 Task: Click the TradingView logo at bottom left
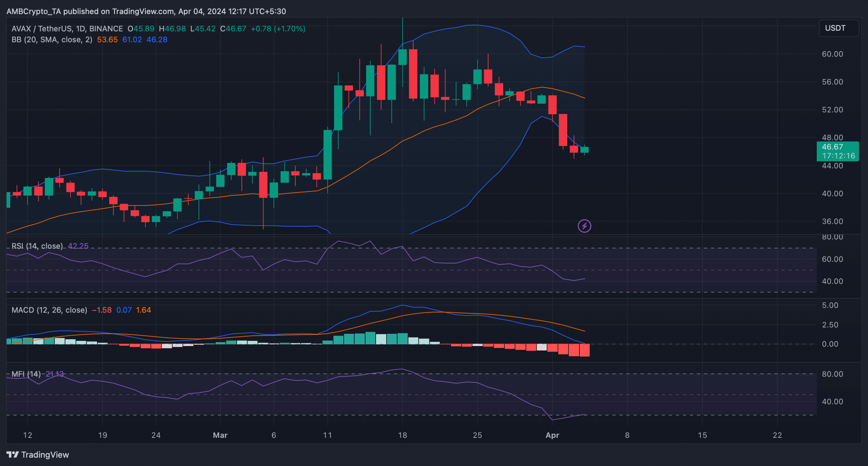tap(38, 454)
